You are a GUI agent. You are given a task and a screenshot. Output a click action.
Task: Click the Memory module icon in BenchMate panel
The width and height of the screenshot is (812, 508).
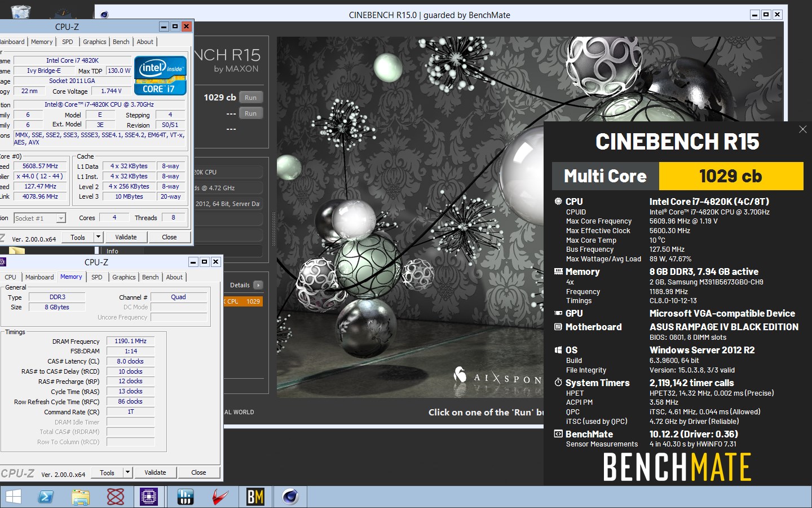558,271
